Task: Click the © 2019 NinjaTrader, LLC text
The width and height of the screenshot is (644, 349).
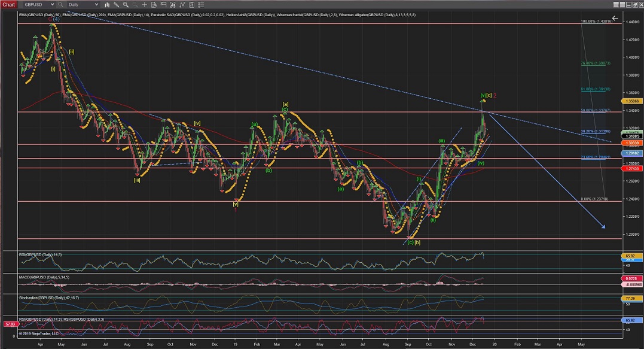Action: (39, 333)
